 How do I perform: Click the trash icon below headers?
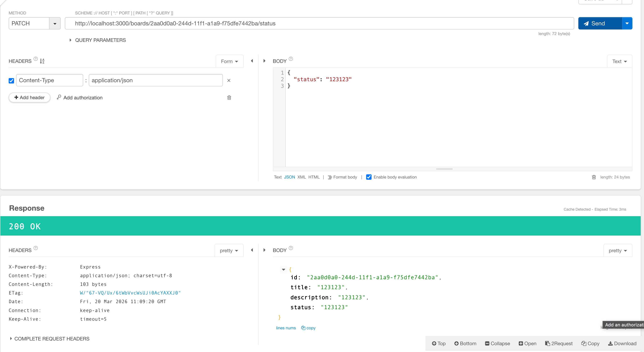pyautogui.click(x=229, y=98)
